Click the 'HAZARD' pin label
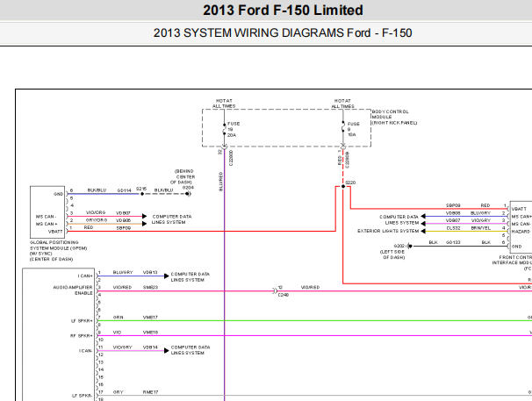Viewport: 532px width, 401px height. [521, 232]
